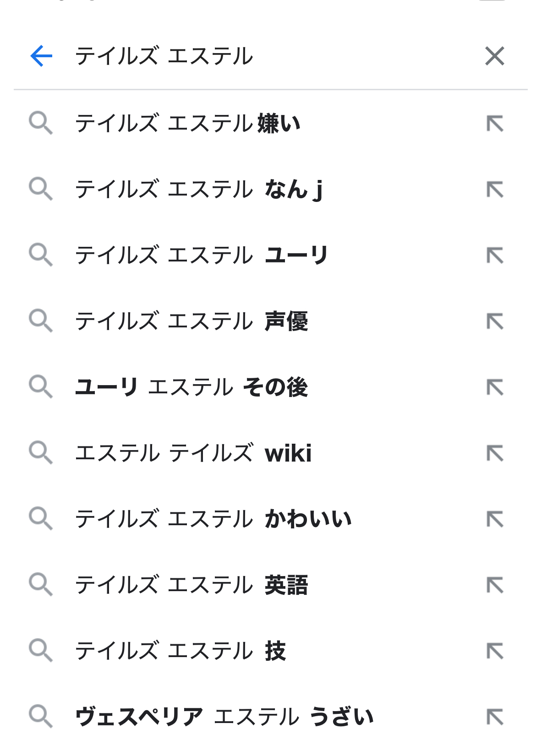536x756 pixels.
Task: Tap insert arrow for 英語 suggestion
Action: click(x=495, y=585)
